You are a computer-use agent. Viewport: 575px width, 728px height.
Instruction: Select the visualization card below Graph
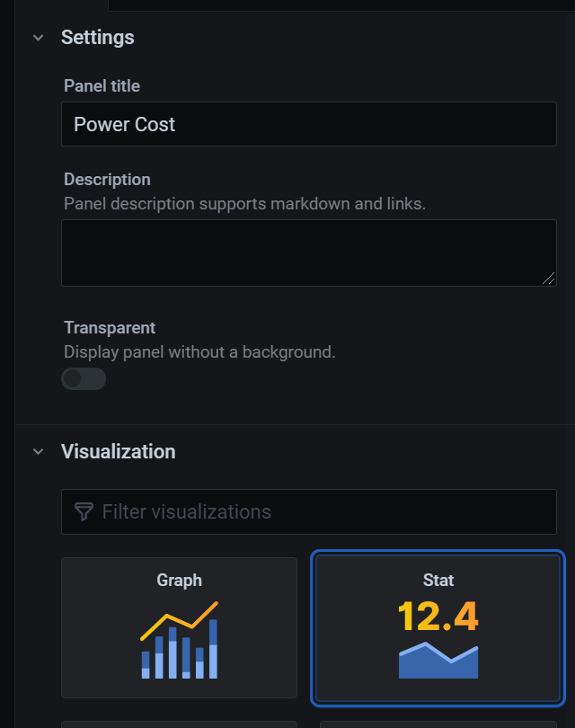click(180, 724)
